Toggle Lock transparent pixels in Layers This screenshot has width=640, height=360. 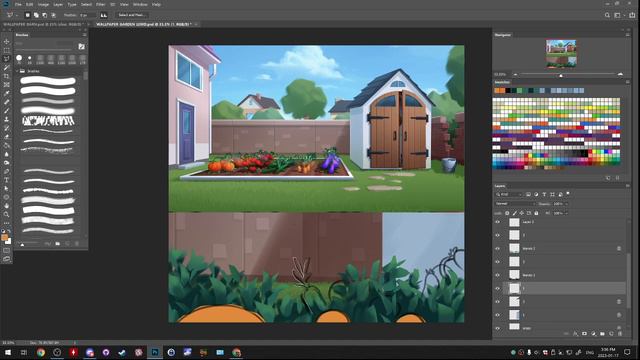pyautogui.click(x=507, y=213)
